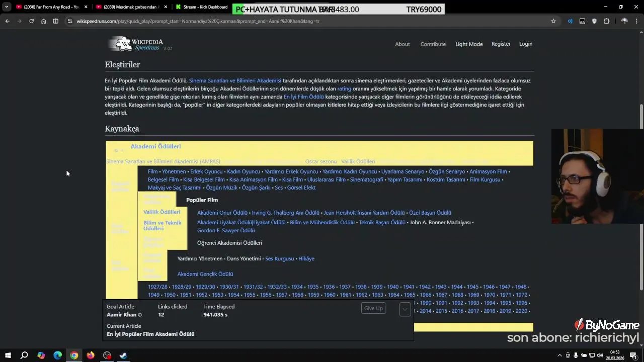Follow the Akademi Gençlik Ödülü link
Viewport: 644px width, 362px height.
click(205, 274)
